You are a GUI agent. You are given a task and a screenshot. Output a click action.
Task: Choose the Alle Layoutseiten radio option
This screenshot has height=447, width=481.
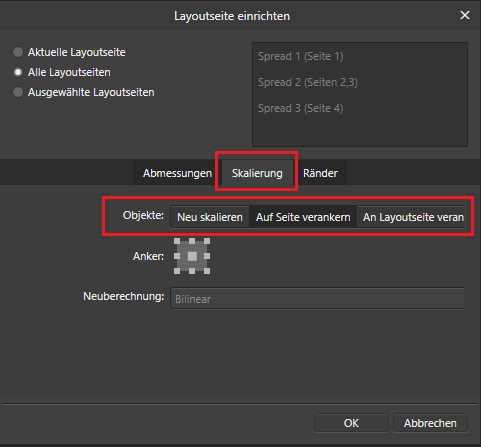click(18, 72)
